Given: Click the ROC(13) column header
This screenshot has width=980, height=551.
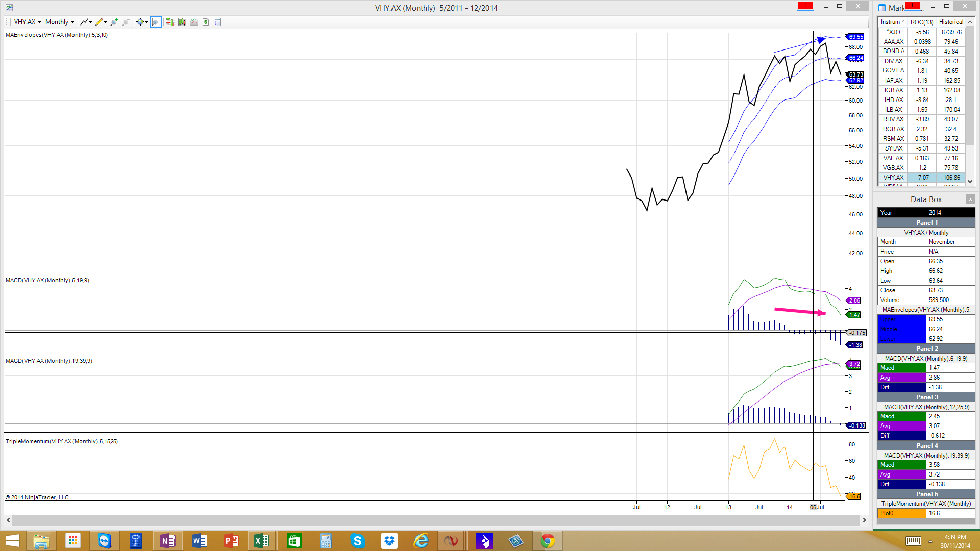Looking at the screenshot, I should (x=922, y=22).
